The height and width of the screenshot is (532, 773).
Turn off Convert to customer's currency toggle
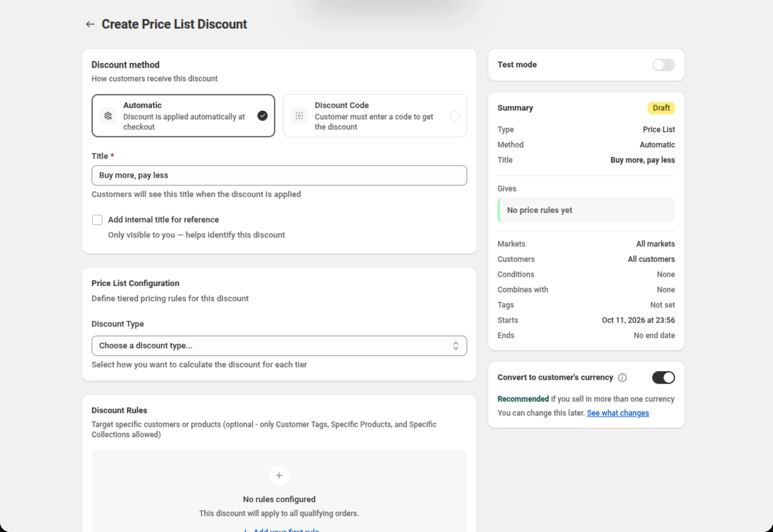663,378
